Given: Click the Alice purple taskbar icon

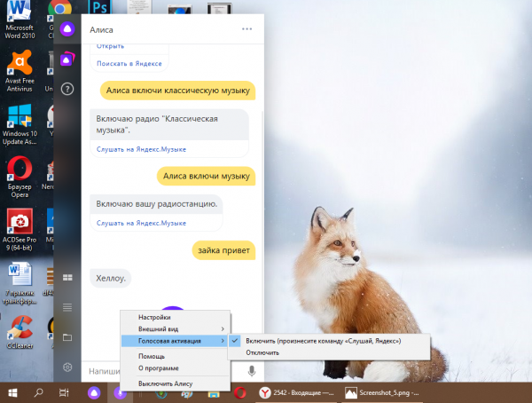Looking at the screenshot, I should [94, 393].
